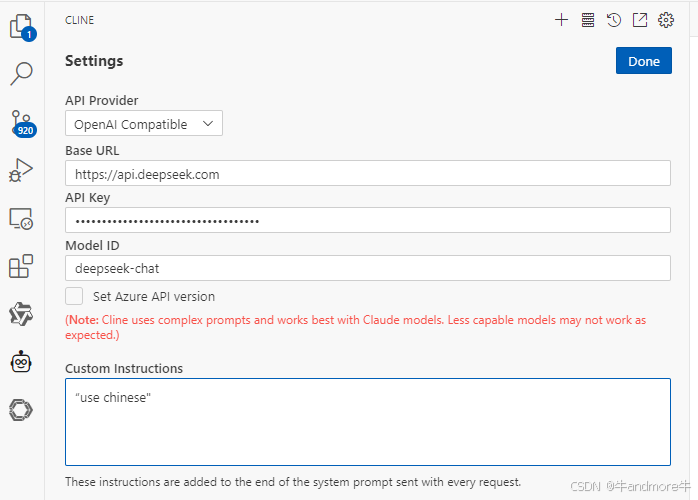Open the Cline robot icon in sidebar
Image resolution: width=698 pixels, height=500 pixels.
coord(21,362)
